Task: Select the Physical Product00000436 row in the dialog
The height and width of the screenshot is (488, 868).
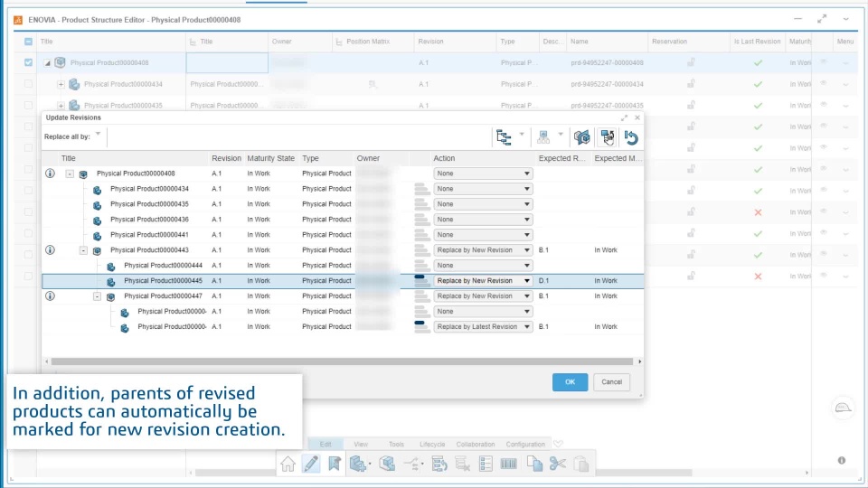Action: click(343, 220)
